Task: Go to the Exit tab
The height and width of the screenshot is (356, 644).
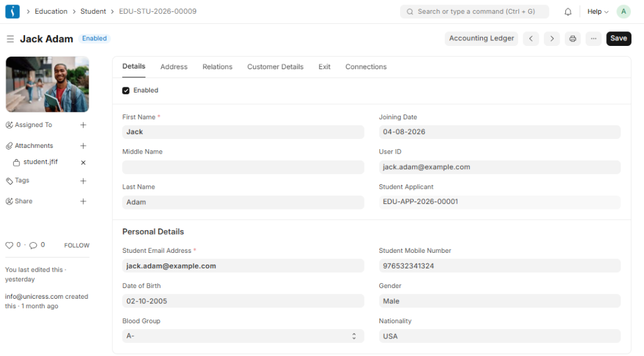Action: [x=325, y=67]
